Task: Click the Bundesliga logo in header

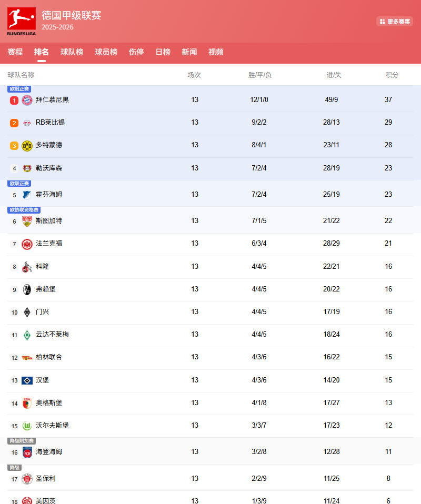Action: click(x=22, y=21)
